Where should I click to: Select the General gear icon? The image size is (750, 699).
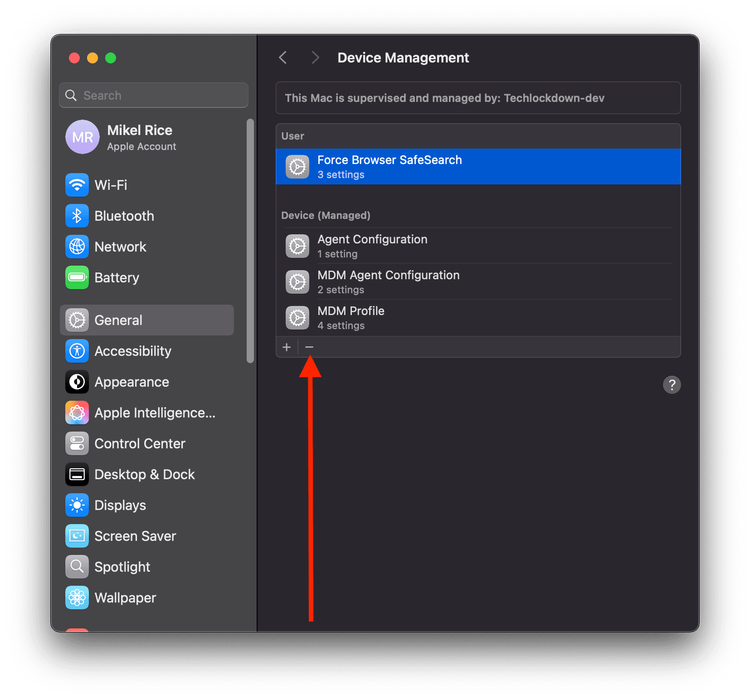(77, 320)
